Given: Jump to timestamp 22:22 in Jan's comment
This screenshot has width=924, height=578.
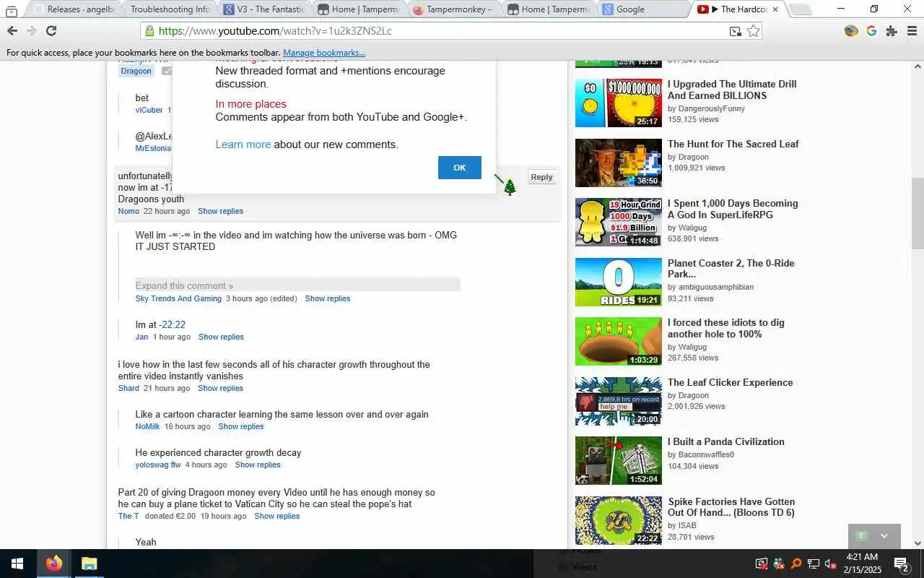Looking at the screenshot, I should (x=173, y=324).
